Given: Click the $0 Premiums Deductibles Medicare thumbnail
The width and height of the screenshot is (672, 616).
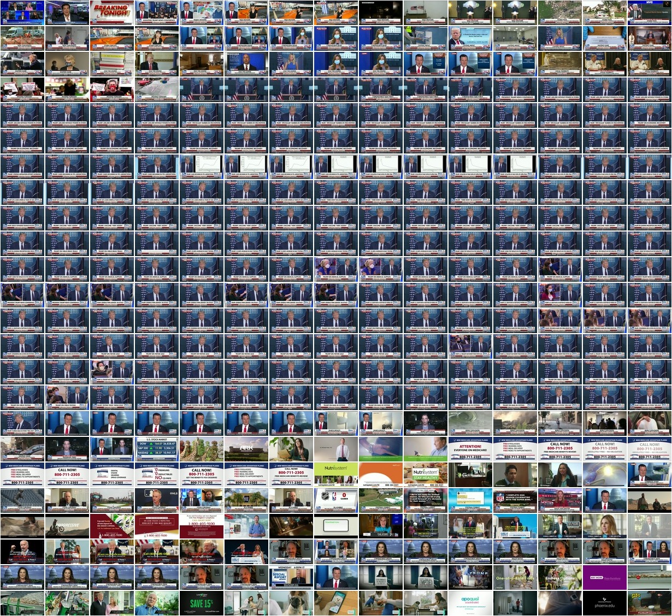Looking at the screenshot, I should 156,474.
